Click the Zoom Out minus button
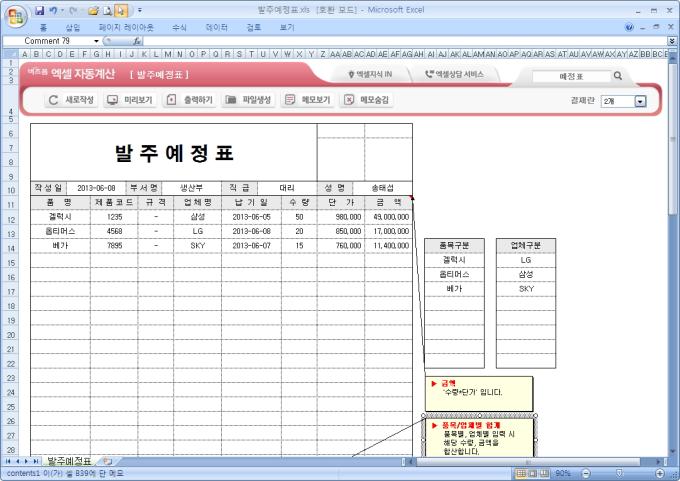Viewport: 680px width, 481px height. pos(586,473)
